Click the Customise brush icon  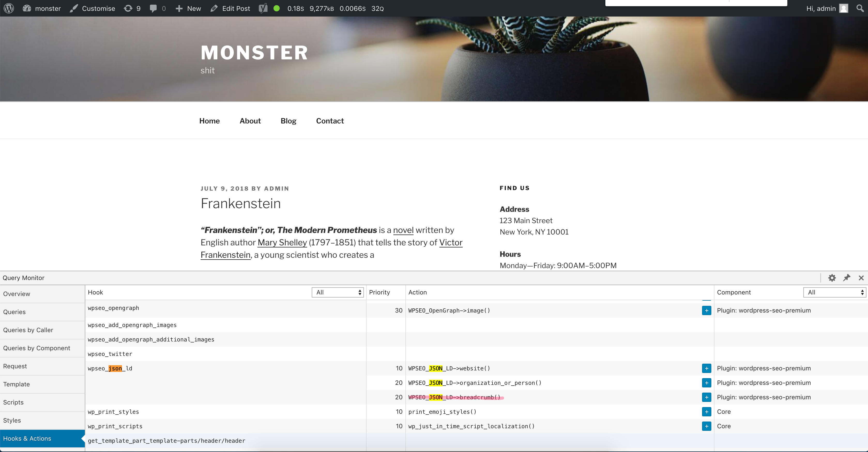(74, 9)
